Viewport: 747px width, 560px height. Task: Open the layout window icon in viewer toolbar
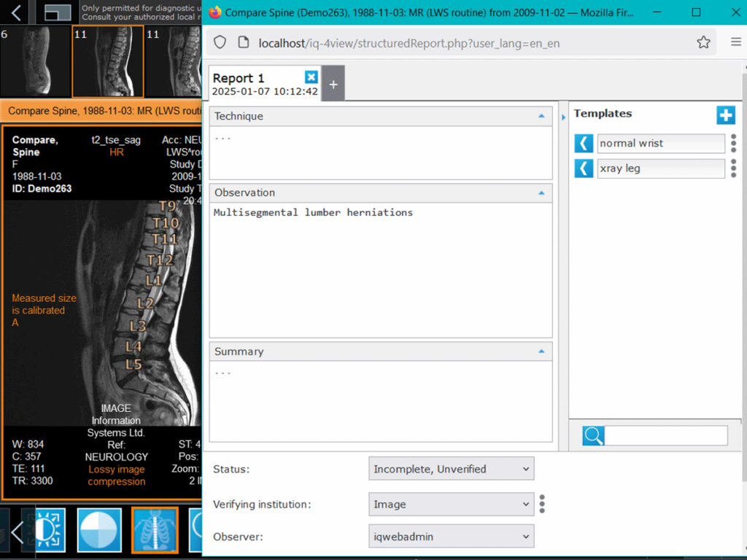pyautogui.click(x=58, y=12)
